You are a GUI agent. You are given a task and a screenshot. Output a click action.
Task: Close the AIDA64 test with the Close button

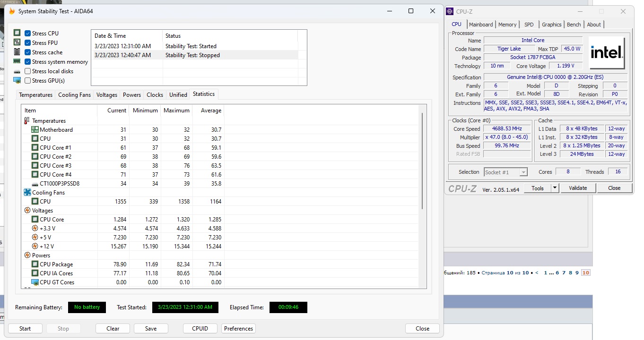pyautogui.click(x=422, y=329)
